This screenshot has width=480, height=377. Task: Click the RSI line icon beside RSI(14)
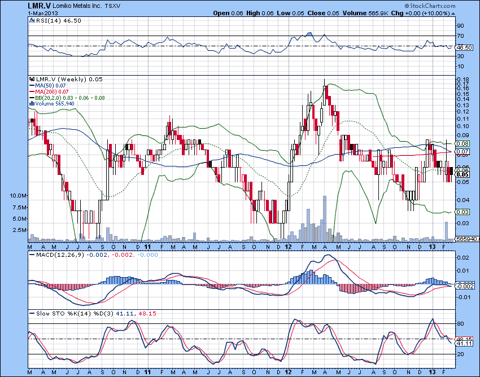pos(32,21)
